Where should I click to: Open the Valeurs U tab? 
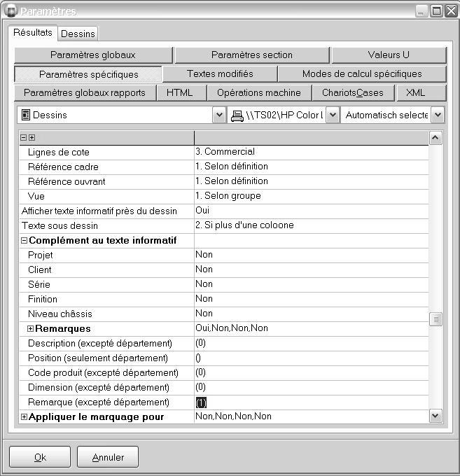click(389, 55)
